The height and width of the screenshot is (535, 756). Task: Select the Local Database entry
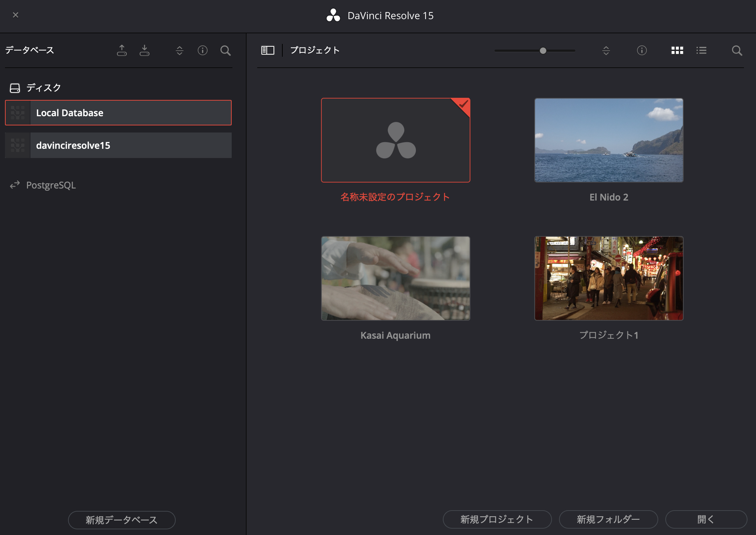(118, 113)
